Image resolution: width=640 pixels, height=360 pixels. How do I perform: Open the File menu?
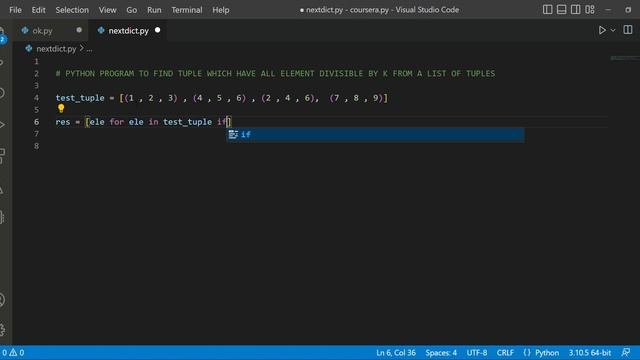pos(15,10)
